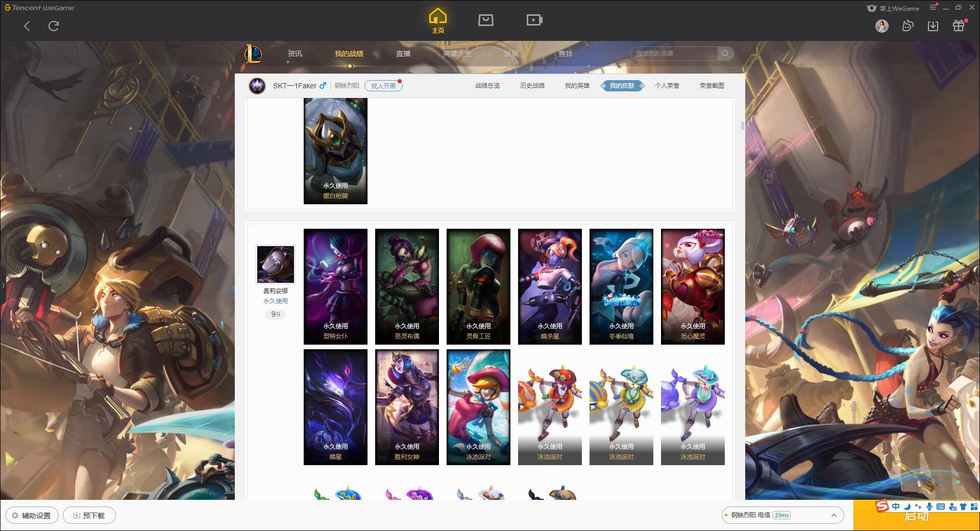Image resolution: width=980 pixels, height=531 pixels.
Task: Switch to the 查找 tab
Action: pyautogui.click(x=566, y=54)
